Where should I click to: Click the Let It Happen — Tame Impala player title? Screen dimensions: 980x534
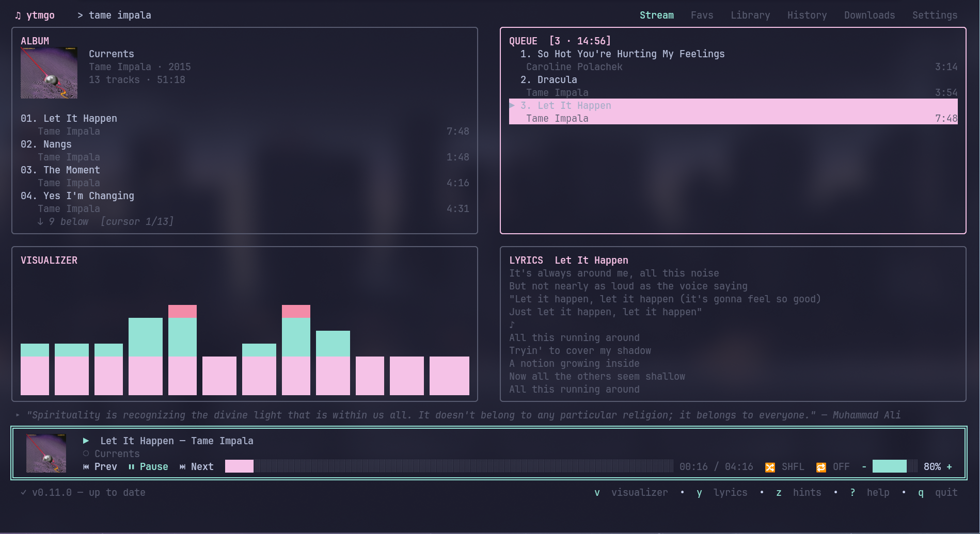(x=177, y=441)
